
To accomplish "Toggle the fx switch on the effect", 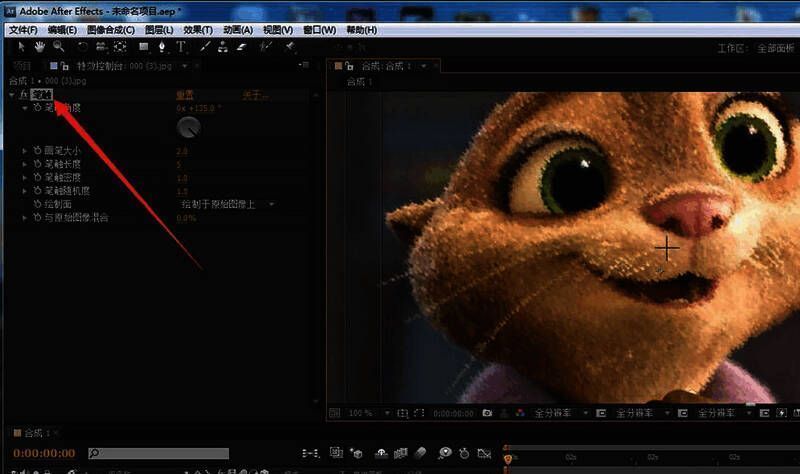I will [23, 95].
